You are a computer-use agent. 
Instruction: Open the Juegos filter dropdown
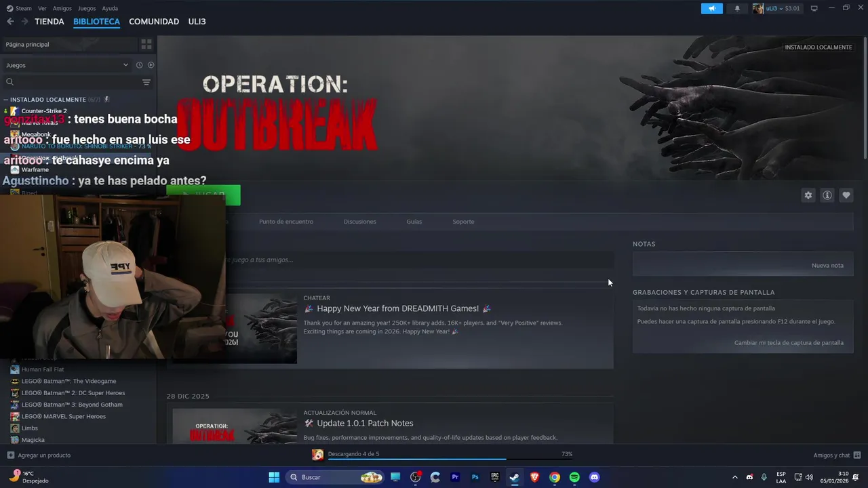66,65
